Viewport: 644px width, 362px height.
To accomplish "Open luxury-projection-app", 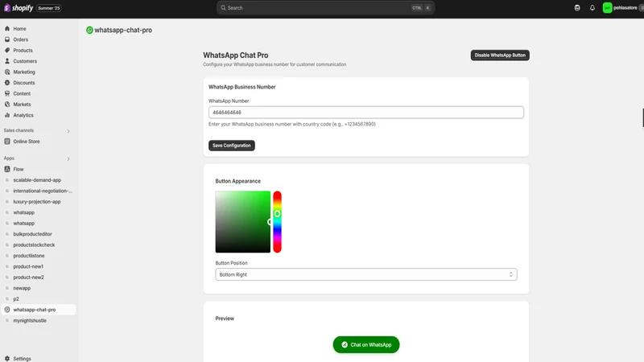I will pos(36,202).
